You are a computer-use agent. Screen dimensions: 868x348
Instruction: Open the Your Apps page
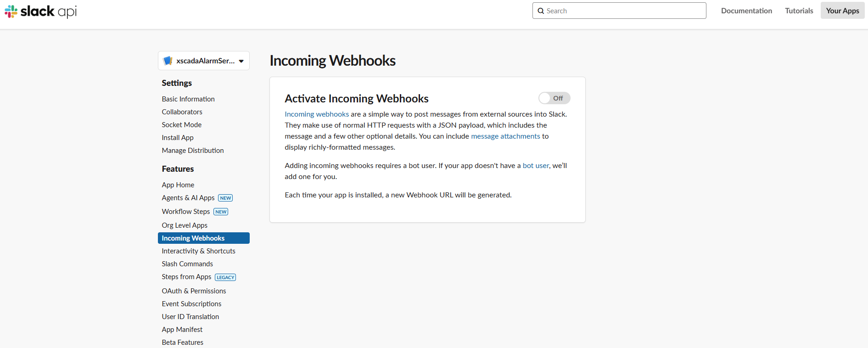pyautogui.click(x=842, y=11)
